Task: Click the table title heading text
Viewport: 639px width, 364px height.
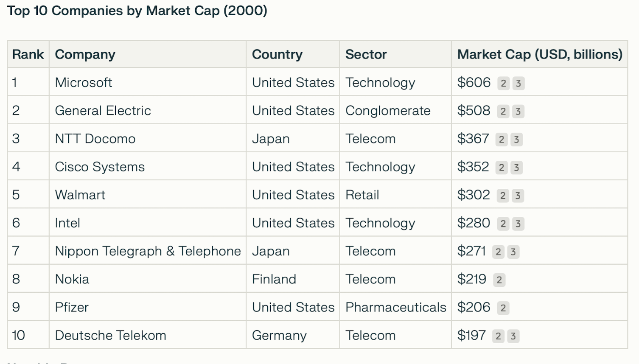Action: [x=137, y=11]
